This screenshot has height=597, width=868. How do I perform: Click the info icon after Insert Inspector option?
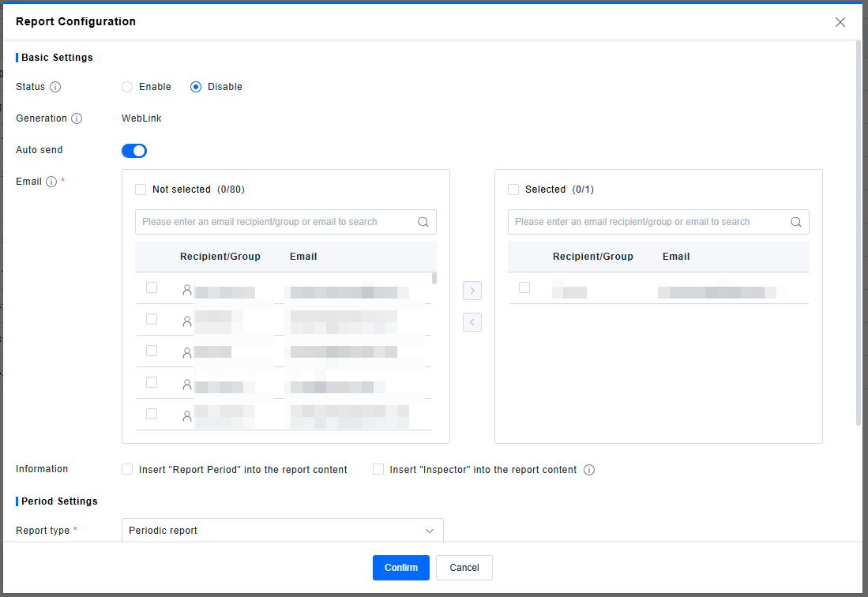coord(588,470)
